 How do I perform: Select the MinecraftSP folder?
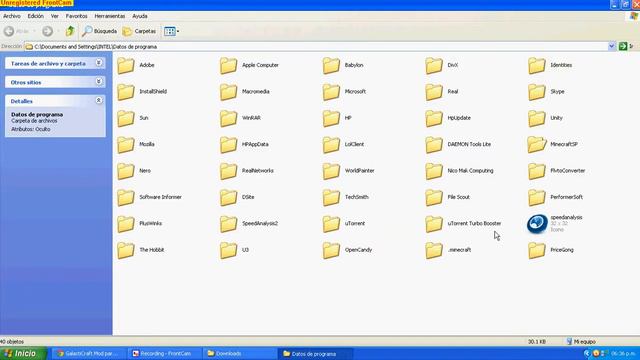[553, 144]
